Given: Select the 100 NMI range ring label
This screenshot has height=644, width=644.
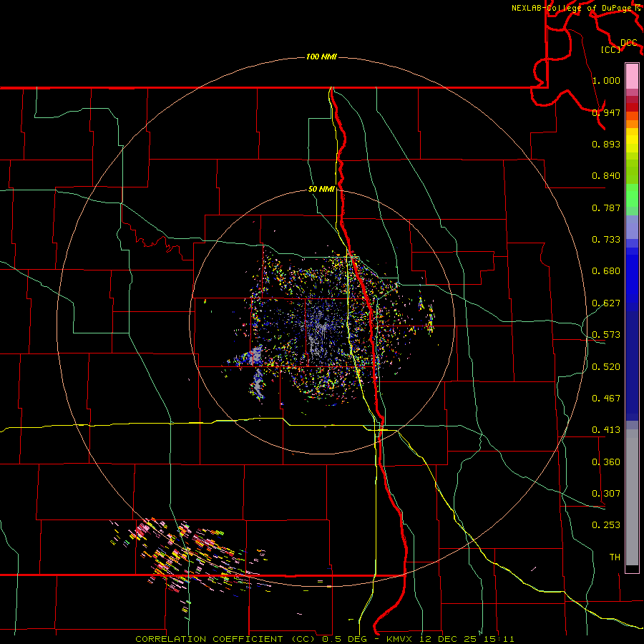Looking at the screenshot, I should click(x=321, y=57).
